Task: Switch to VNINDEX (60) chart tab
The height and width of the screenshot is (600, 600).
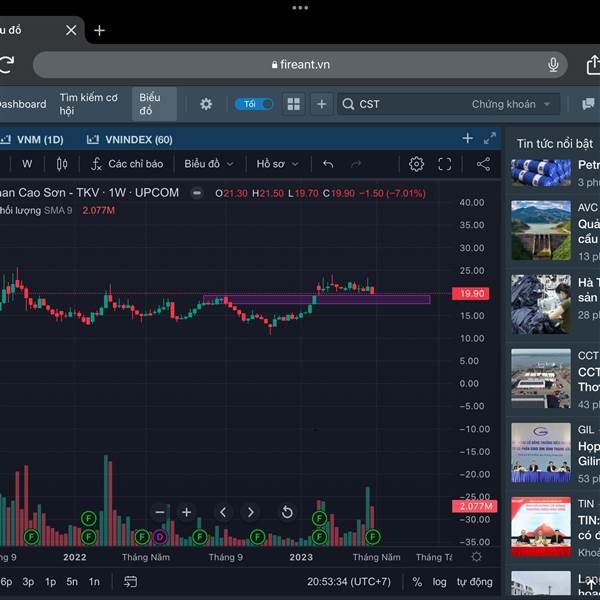Action: [130, 140]
